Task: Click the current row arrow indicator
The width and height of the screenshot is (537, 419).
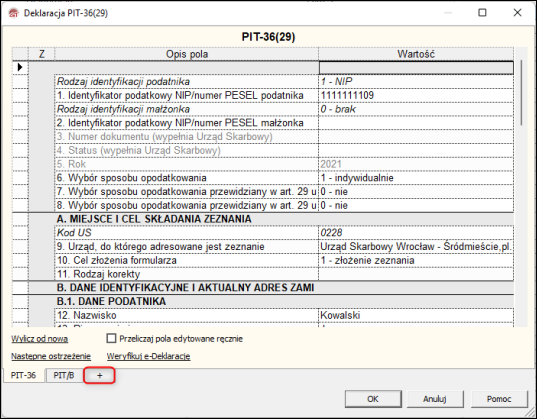Action: [x=20, y=67]
